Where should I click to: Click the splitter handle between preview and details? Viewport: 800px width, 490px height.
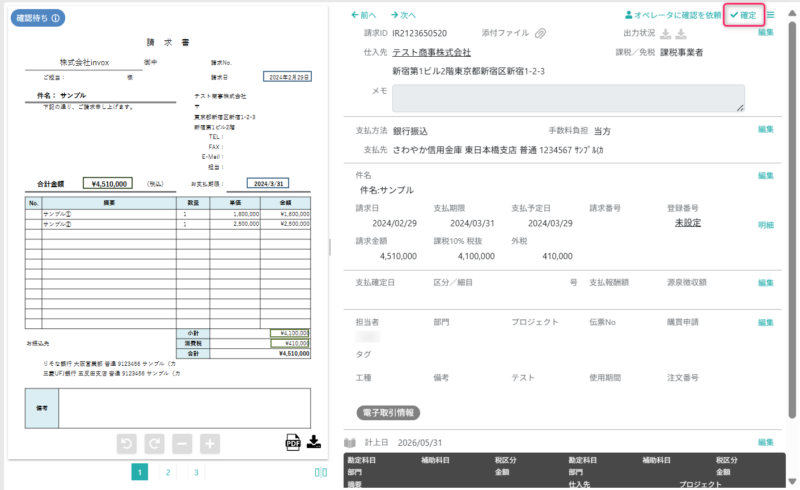pyautogui.click(x=330, y=247)
